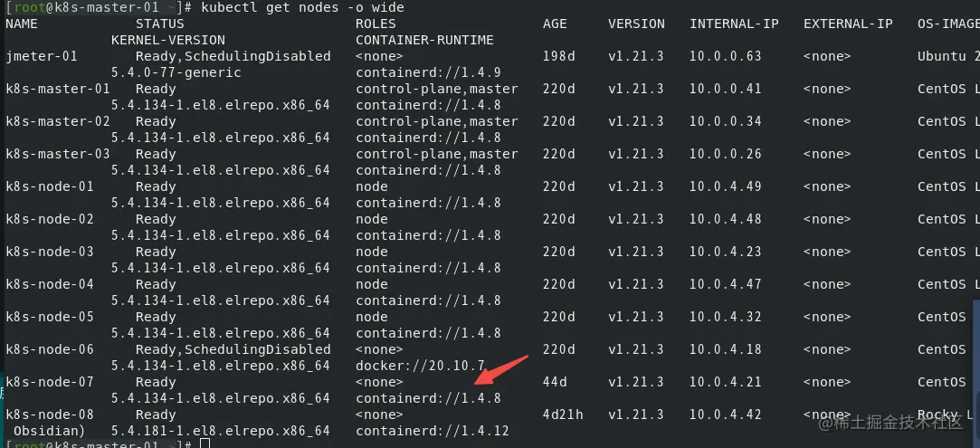Click the internal IP 10.0.4.23
The height and width of the screenshot is (448, 980).
(726, 252)
